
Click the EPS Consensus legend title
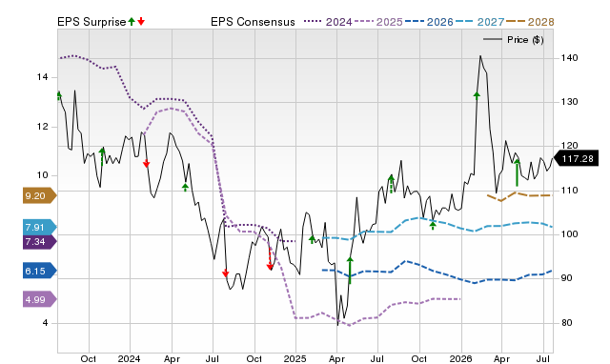[253, 22]
